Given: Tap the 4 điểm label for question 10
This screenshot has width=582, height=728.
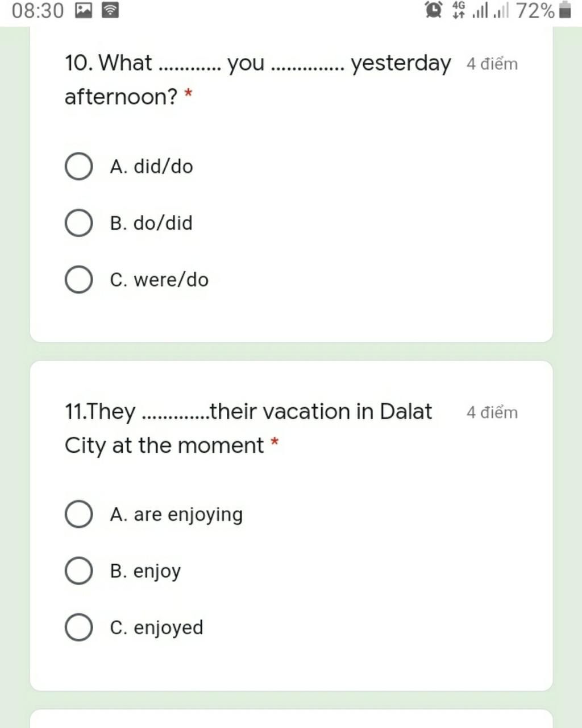Looking at the screenshot, I should pos(492,64).
